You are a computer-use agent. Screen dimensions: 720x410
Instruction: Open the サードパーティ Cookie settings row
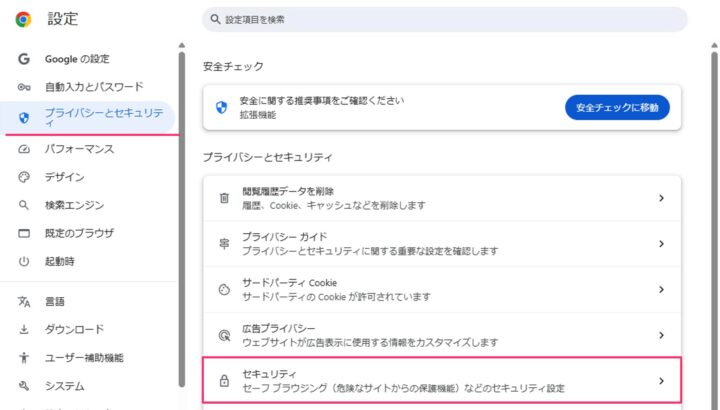click(440, 289)
